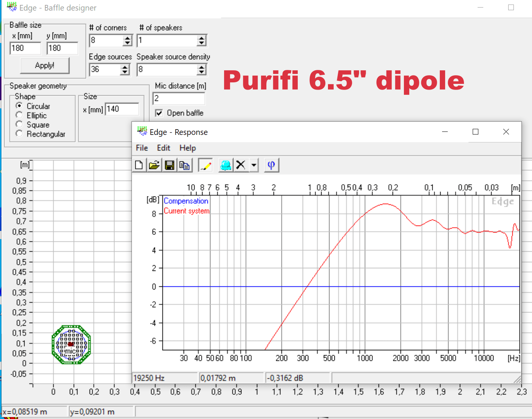Click the x=0,08519 m status readout

point(25,412)
